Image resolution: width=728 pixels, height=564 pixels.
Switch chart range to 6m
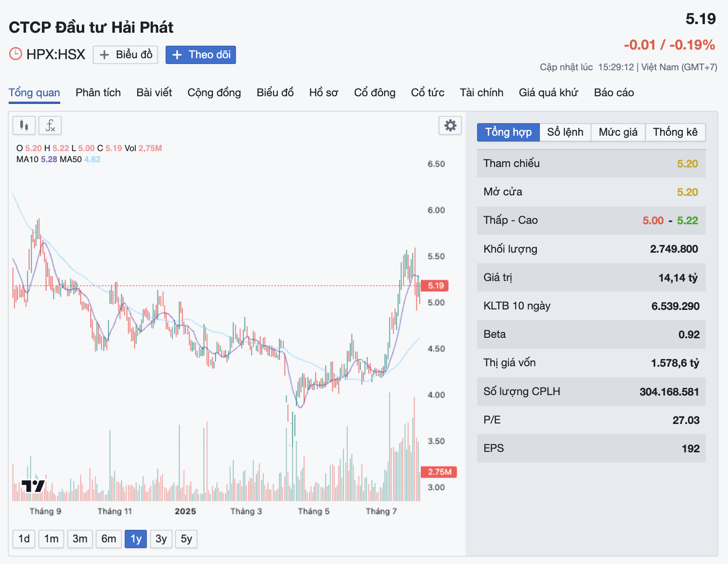pos(109,538)
